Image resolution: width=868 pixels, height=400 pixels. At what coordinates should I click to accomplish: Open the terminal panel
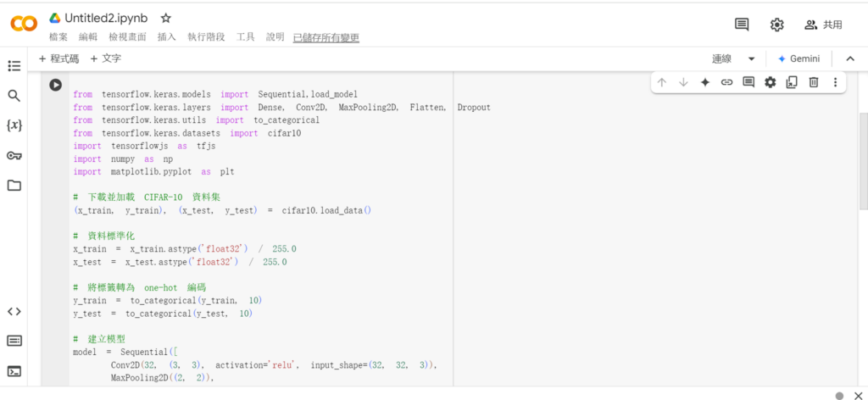pos(14,370)
